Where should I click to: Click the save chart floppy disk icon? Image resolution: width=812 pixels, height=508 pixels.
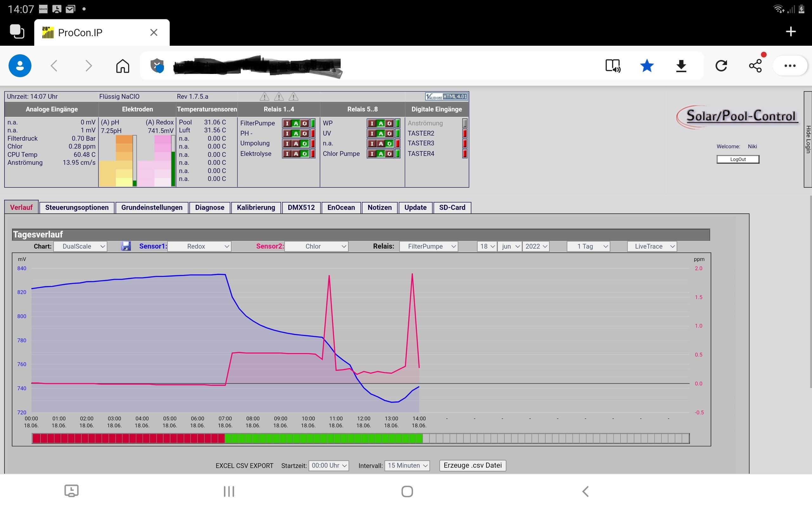pyautogui.click(x=126, y=246)
